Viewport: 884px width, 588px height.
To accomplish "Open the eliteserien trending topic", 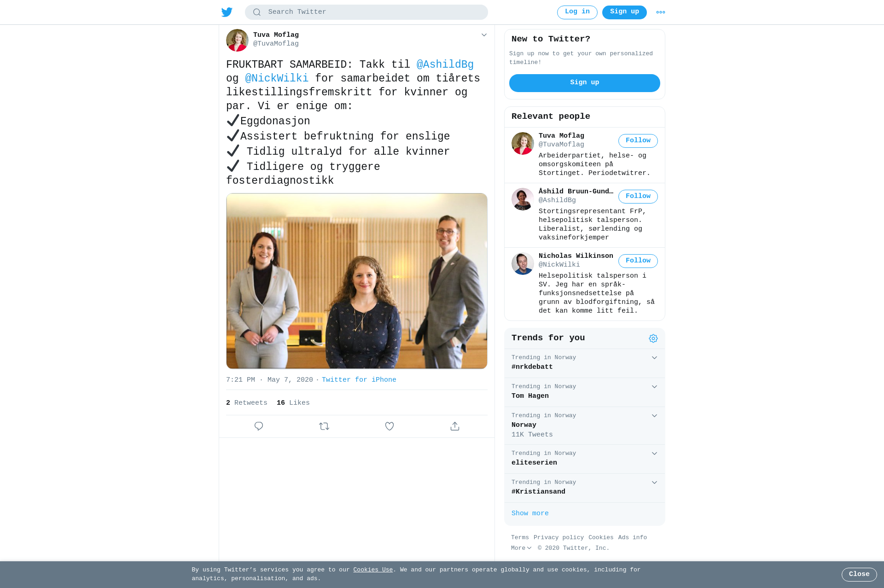I will coord(585,459).
